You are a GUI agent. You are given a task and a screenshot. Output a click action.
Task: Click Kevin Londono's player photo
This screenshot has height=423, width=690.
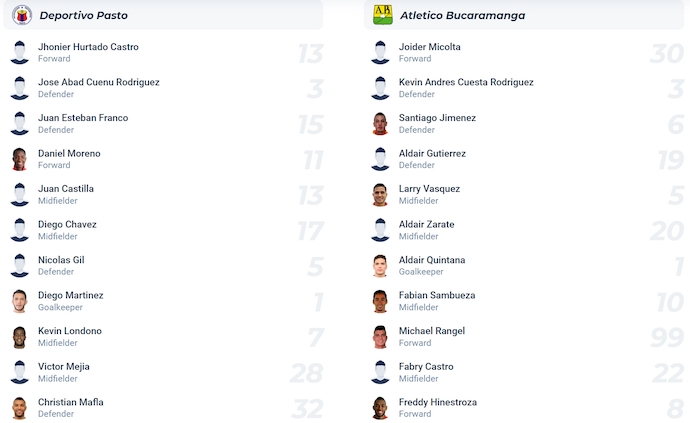pyautogui.click(x=20, y=337)
